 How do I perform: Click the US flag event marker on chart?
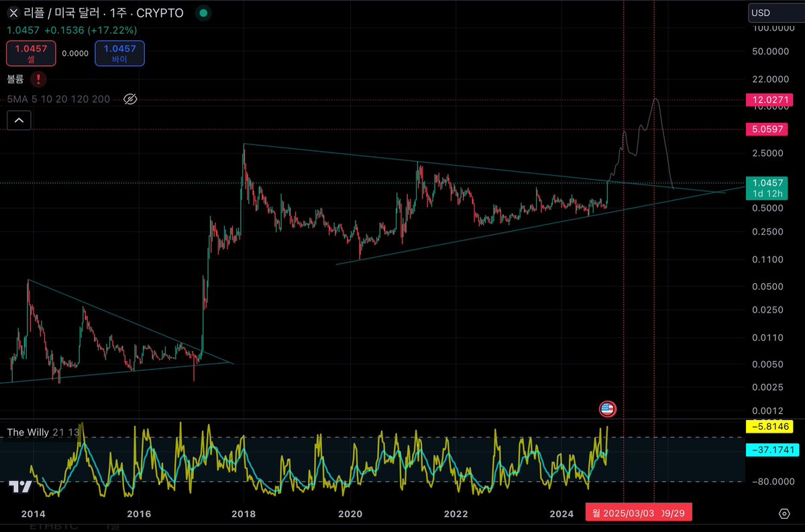tap(608, 409)
